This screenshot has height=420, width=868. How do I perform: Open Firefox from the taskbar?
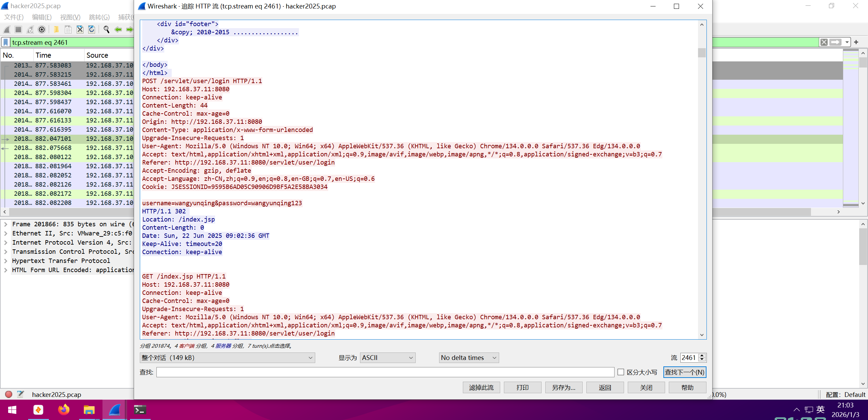tap(63, 410)
